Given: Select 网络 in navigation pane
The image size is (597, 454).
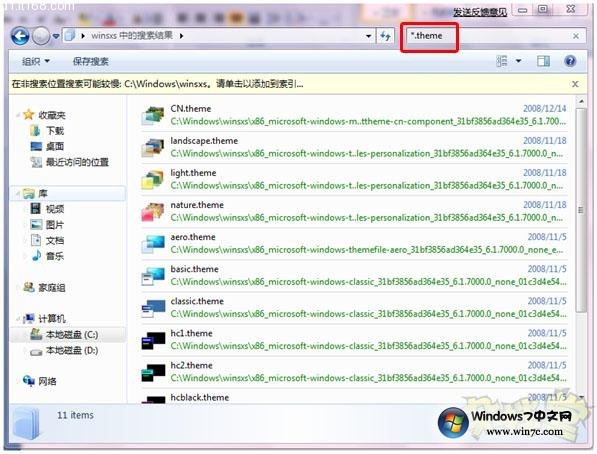Looking at the screenshot, I should click(47, 381).
